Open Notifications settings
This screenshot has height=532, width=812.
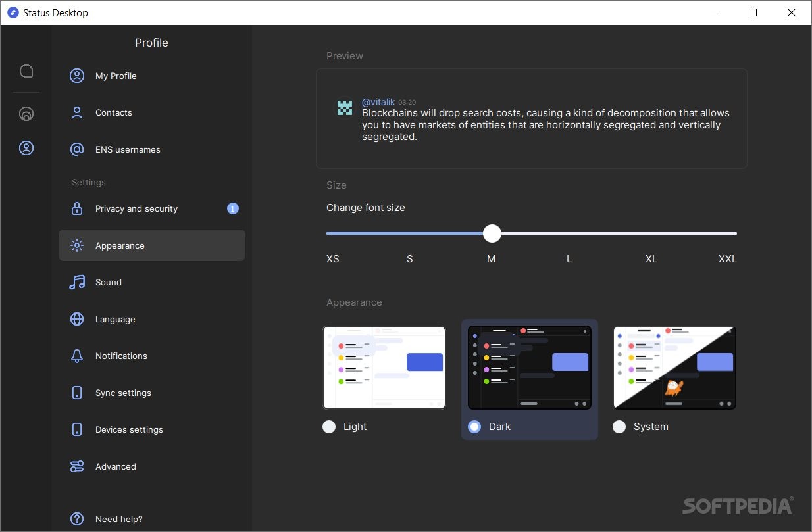[x=152, y=356]
